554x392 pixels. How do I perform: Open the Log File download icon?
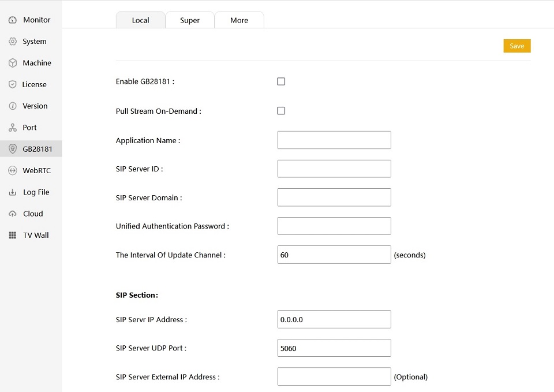click(x=12, y=192)
